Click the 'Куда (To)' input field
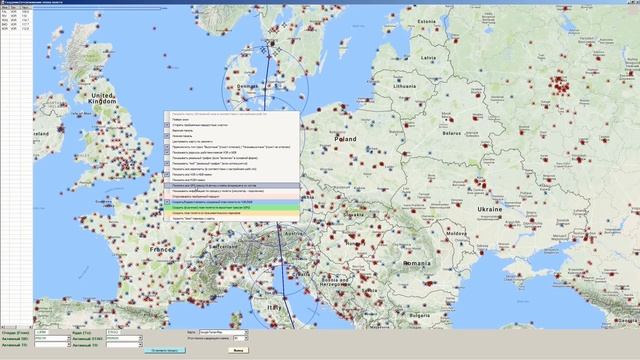Image resolution: width=640 pixels, height=360 pixels. (x=113, y=332)
